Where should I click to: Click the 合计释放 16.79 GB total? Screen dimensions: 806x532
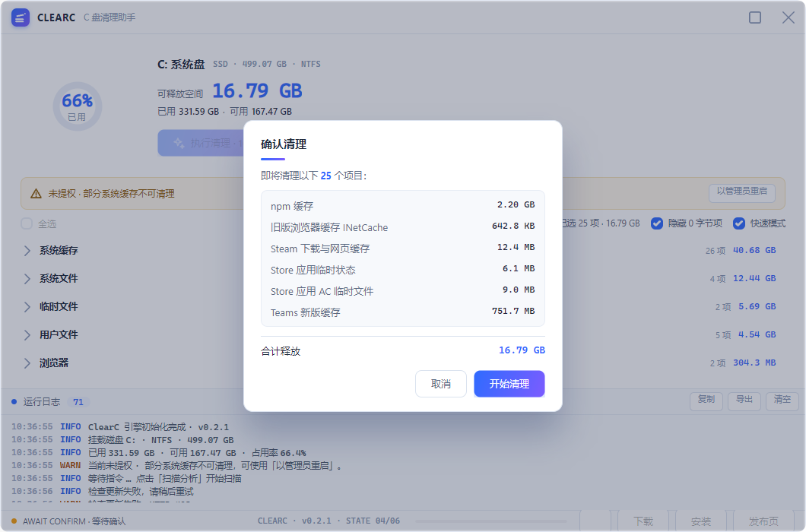[x=522, y=350]
